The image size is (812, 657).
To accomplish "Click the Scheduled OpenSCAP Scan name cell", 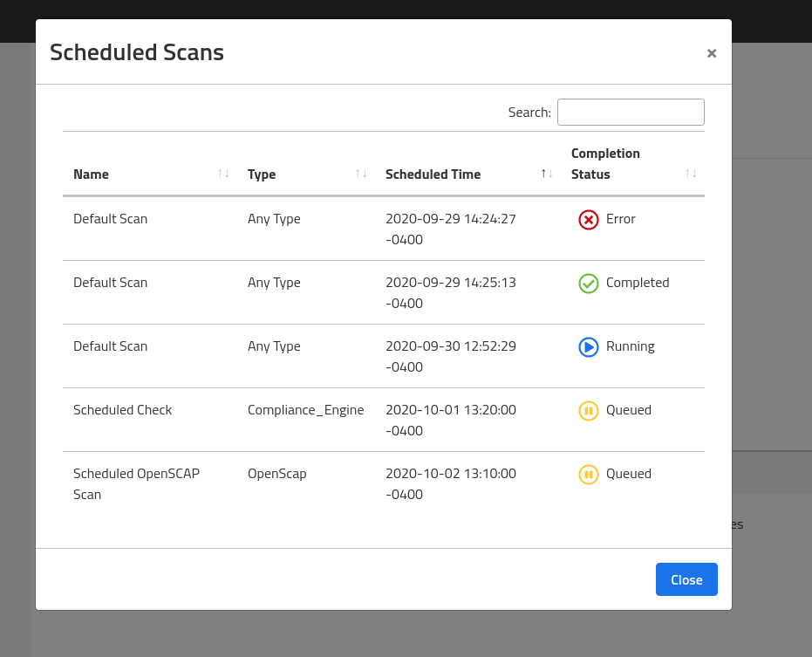I will pos(136,484).
